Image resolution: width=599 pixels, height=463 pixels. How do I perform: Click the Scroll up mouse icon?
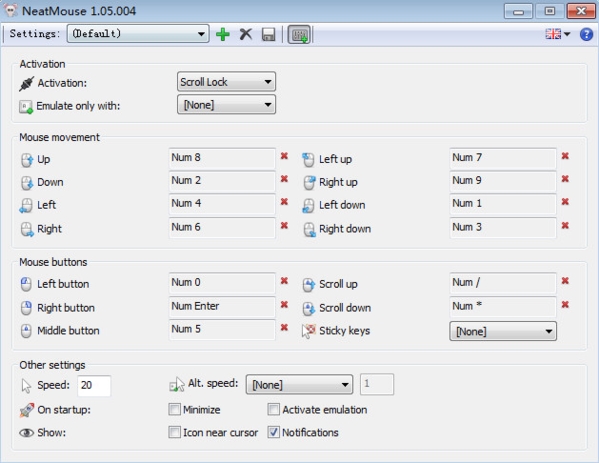click(309, 285)
